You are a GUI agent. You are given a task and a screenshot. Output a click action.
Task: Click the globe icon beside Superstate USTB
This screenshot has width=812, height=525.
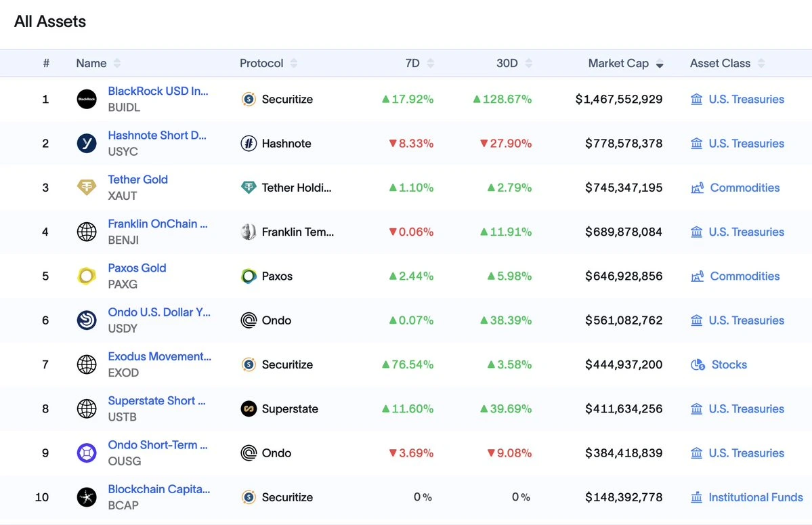[87, 408]
